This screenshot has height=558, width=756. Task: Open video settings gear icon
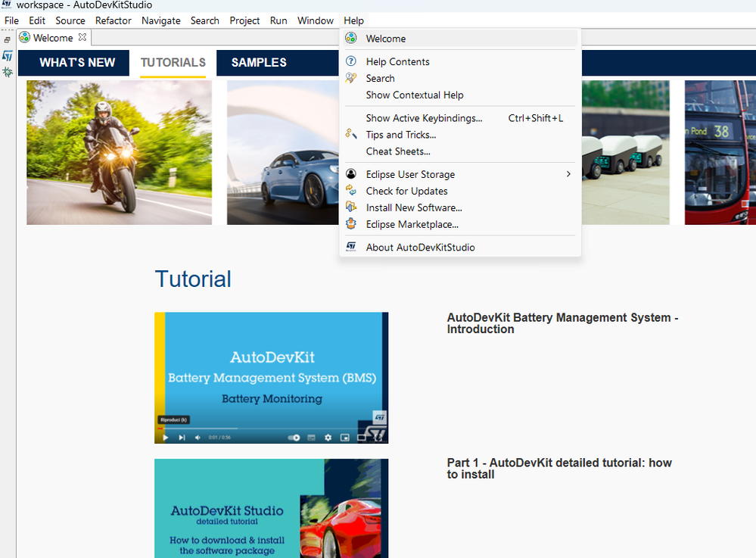pos(328,438)
